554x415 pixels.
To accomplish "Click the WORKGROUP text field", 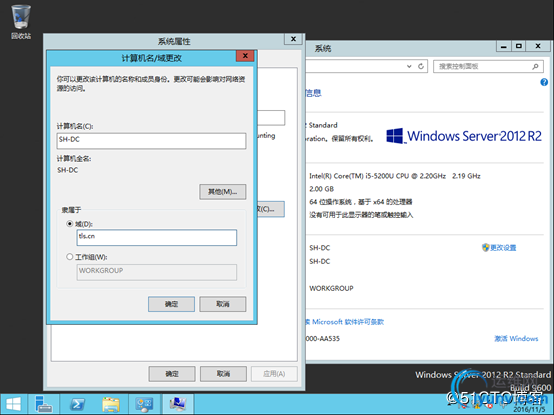I will pyautogui.click(x=157, y=272).
